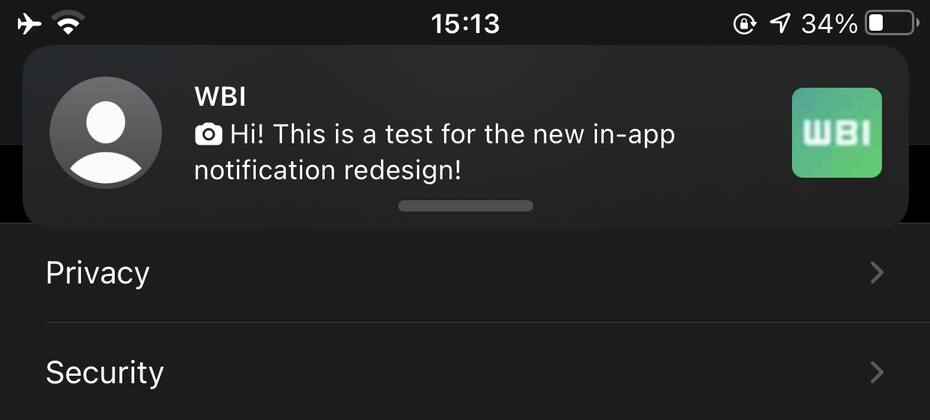Tap the WBI contact avatar icon
The image size is (930, 420).
click(106, 132)
